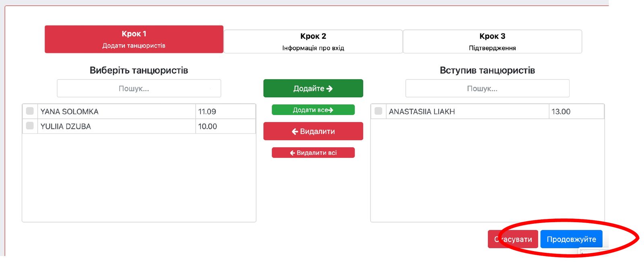644x262 pixels.
Task: Click the Додати все button
Action: click(313, 110)
